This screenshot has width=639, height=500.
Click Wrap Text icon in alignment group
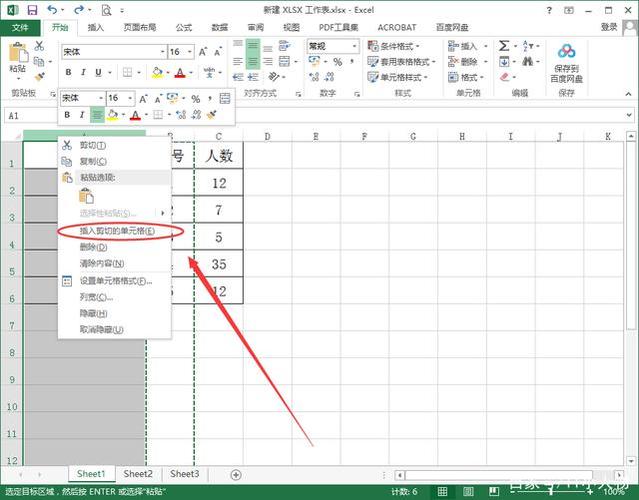[284, 46]
